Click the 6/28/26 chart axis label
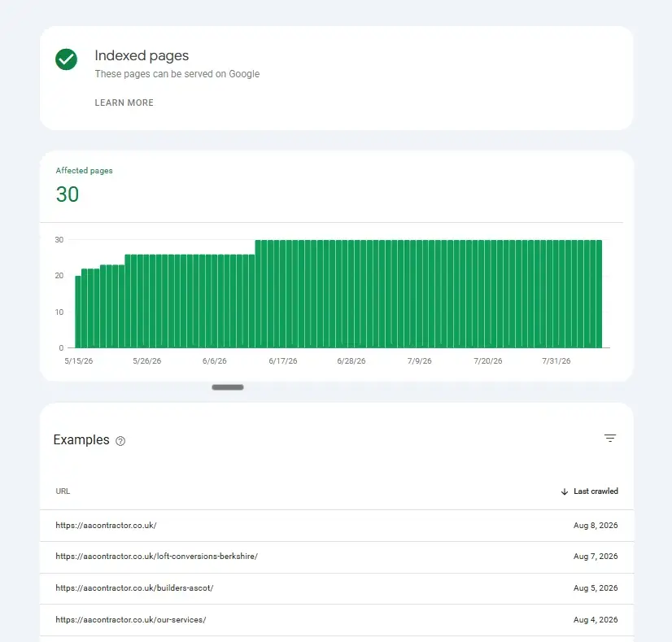Image resolution: width=672 pixels, height=642 pixels. click(351, 360)
